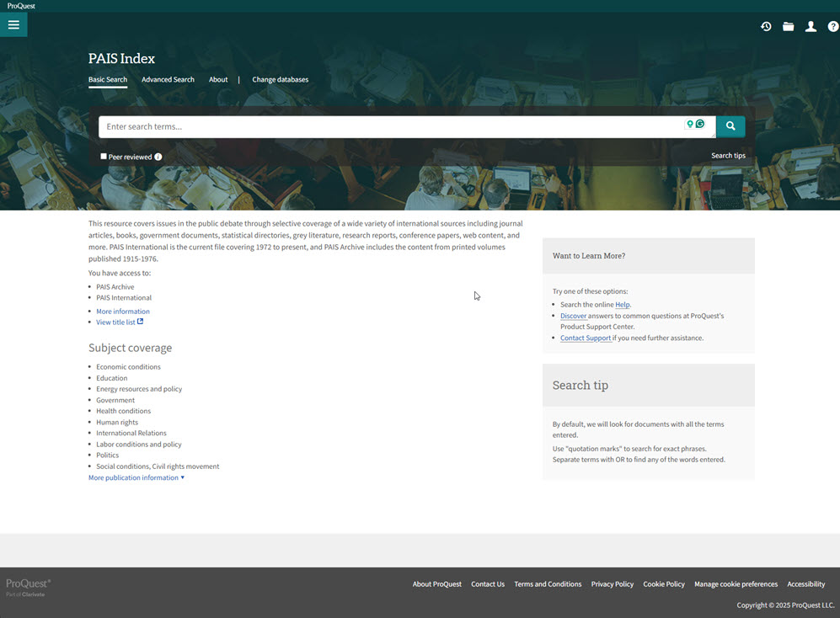The width and height of the screenshot is (840, 618).
Task: Click the More information link
Action: tap(123, 312)
